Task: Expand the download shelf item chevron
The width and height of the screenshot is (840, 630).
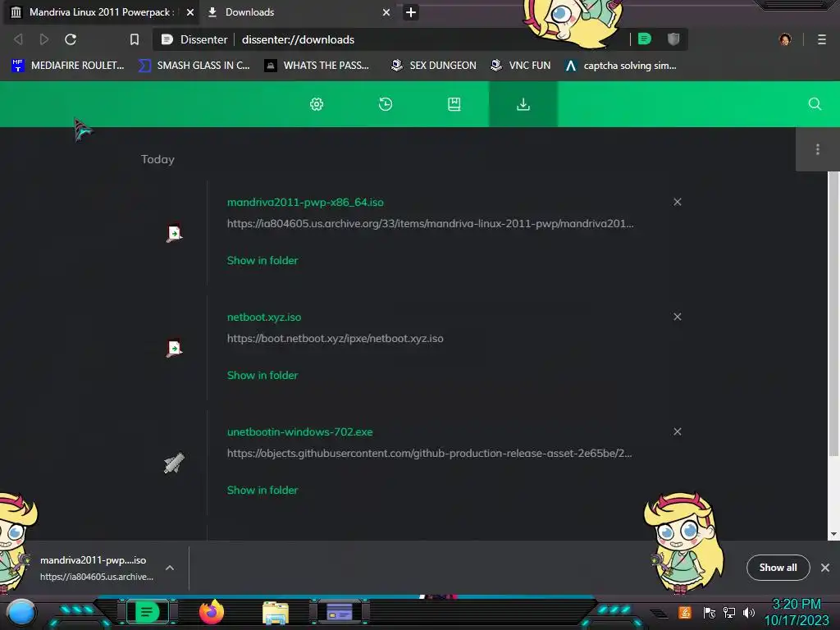Action: (169, 568)
